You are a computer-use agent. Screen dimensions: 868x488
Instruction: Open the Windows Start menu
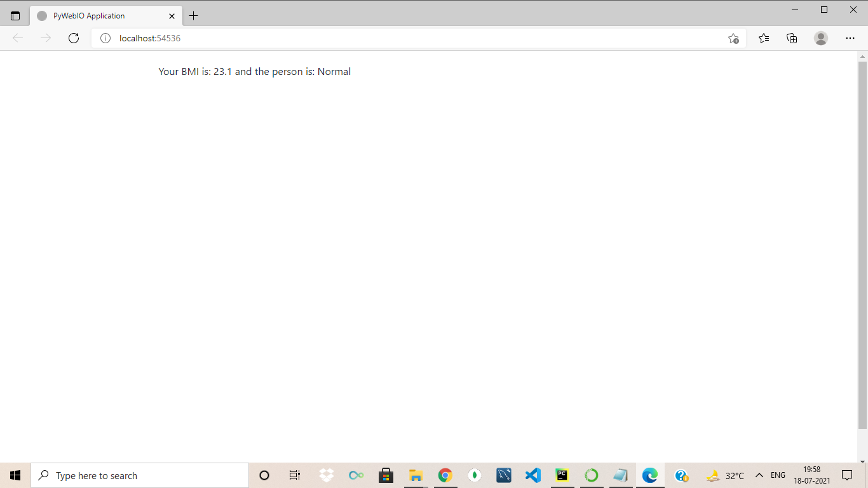click(15, 475)
